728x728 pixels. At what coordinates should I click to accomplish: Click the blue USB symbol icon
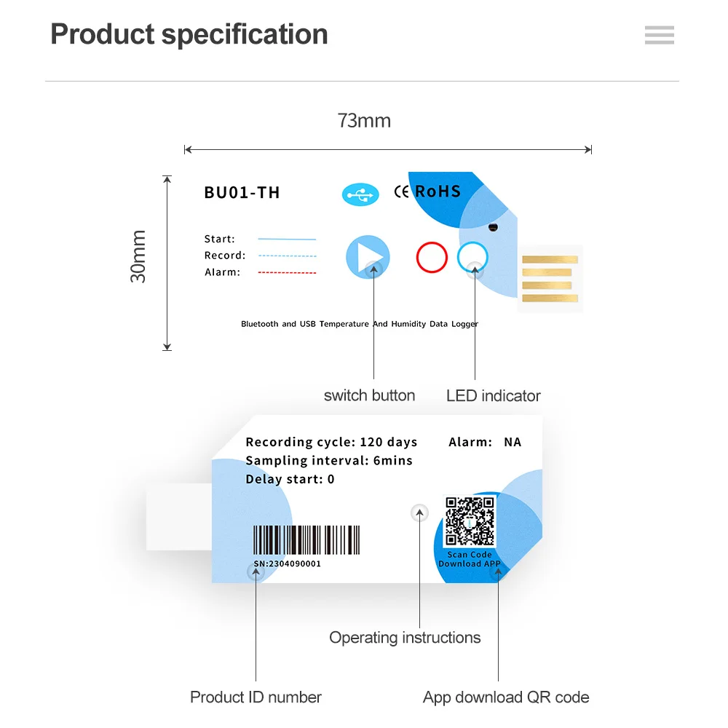pyautogui.click(x=360, y=194)
